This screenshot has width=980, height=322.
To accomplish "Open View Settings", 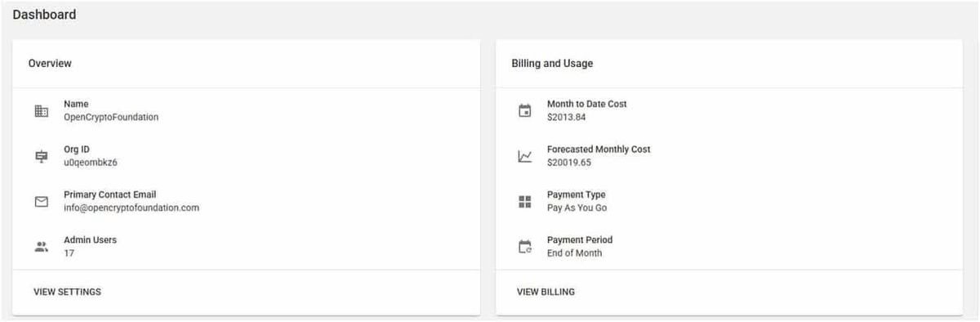I will (67, 292).
